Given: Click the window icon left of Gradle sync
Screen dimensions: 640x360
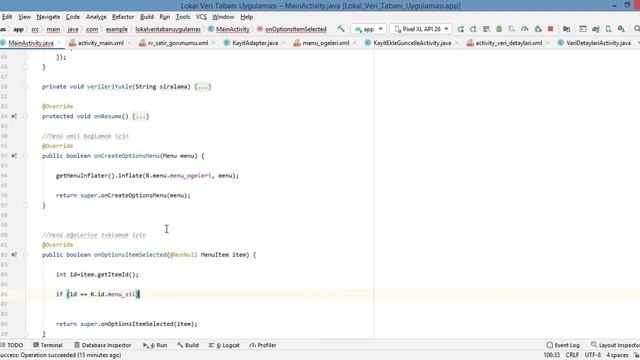Looking at the screenshot, I should coord(583,29).
